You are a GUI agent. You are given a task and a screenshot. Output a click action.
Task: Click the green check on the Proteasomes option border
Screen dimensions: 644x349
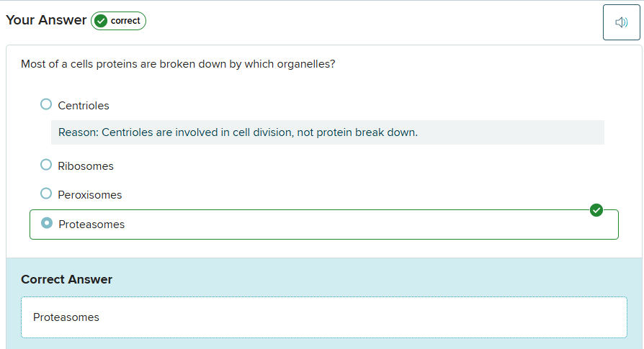click(x=596, y=210)
